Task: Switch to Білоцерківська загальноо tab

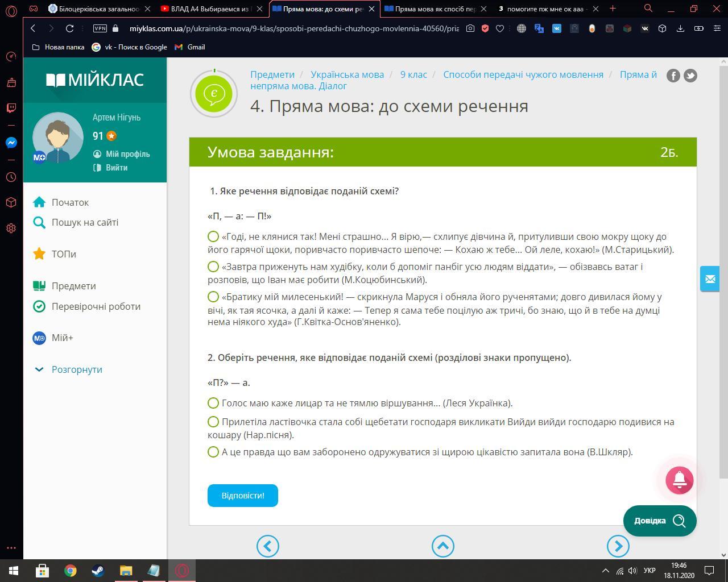Action: pyautogui.click(x=100, y=9)
